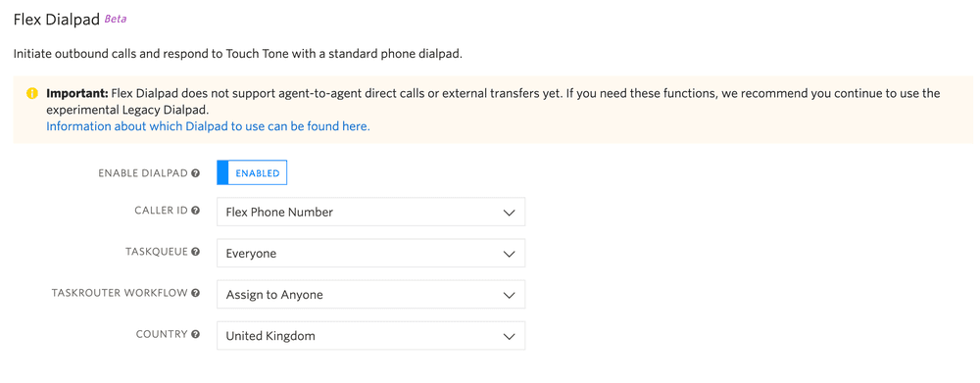Image resolution: width=980 pixels, height=383 pixels.
Task: Click help icon beside Caller ID label
Action: click(x=196, y=211)
